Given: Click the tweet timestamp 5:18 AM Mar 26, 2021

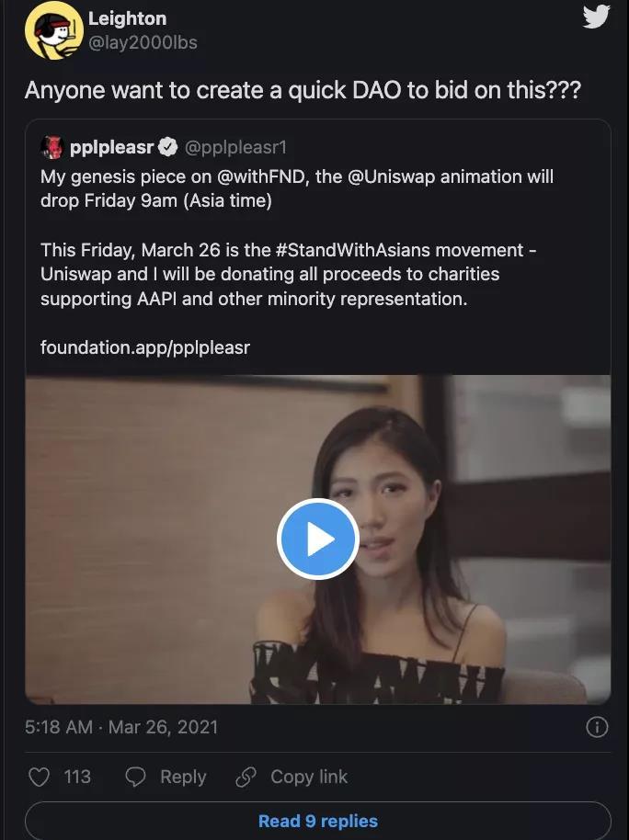Looking at the screenshot, I should [121, 727].
